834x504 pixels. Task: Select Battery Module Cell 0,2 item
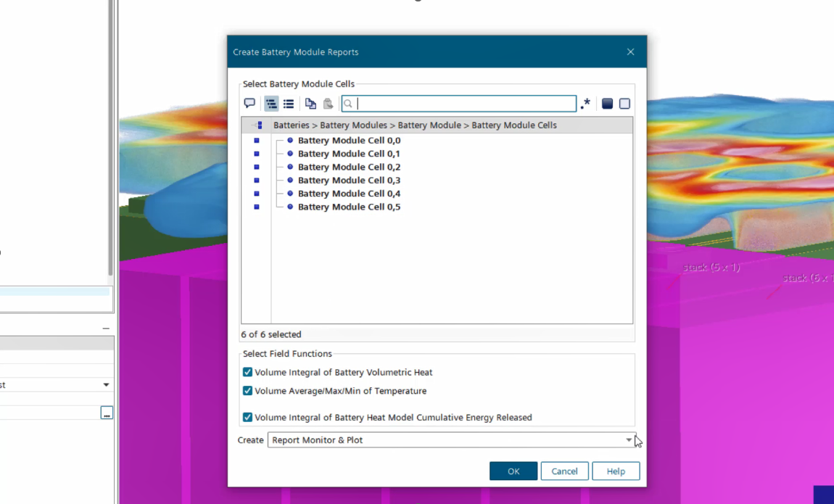[349, 167]
